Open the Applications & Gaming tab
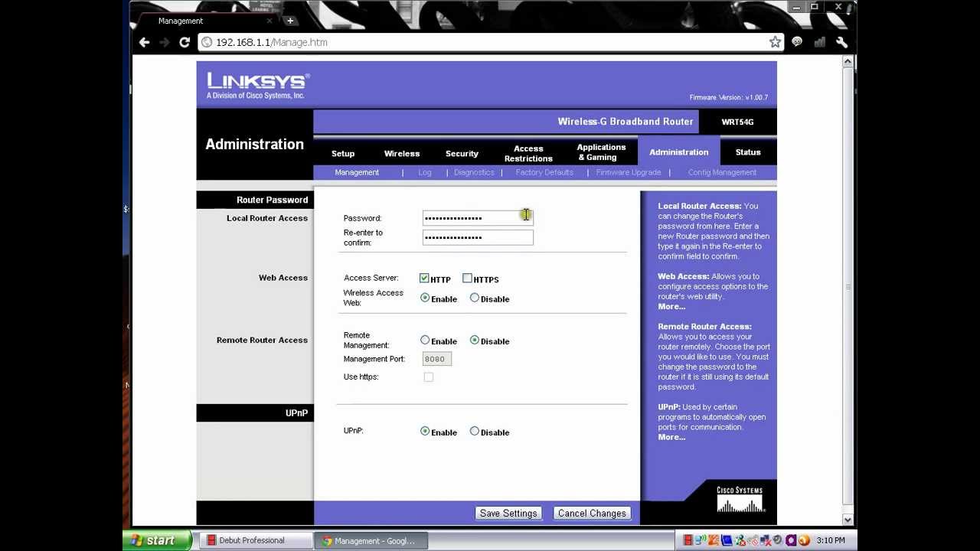 [601, 152]
